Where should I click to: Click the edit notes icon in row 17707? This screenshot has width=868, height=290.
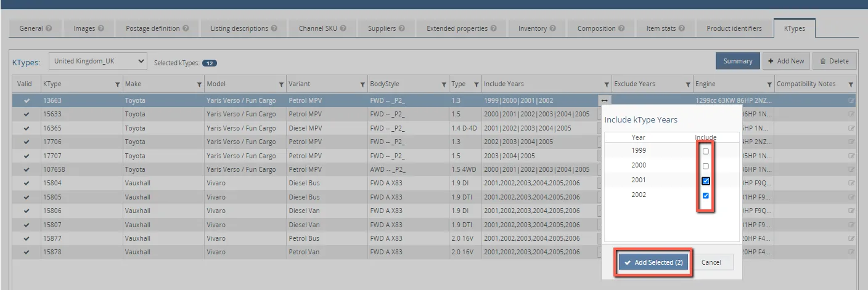pos(851,156)
